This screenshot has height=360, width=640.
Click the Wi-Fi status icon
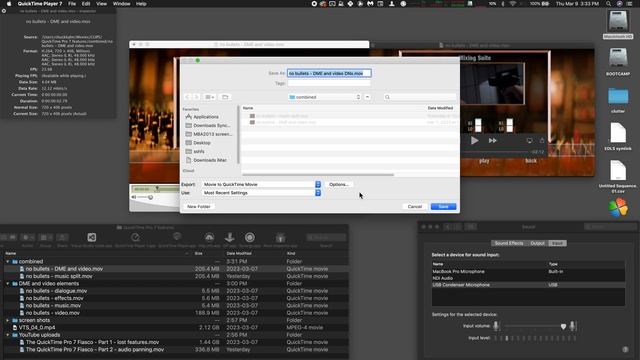513,4
